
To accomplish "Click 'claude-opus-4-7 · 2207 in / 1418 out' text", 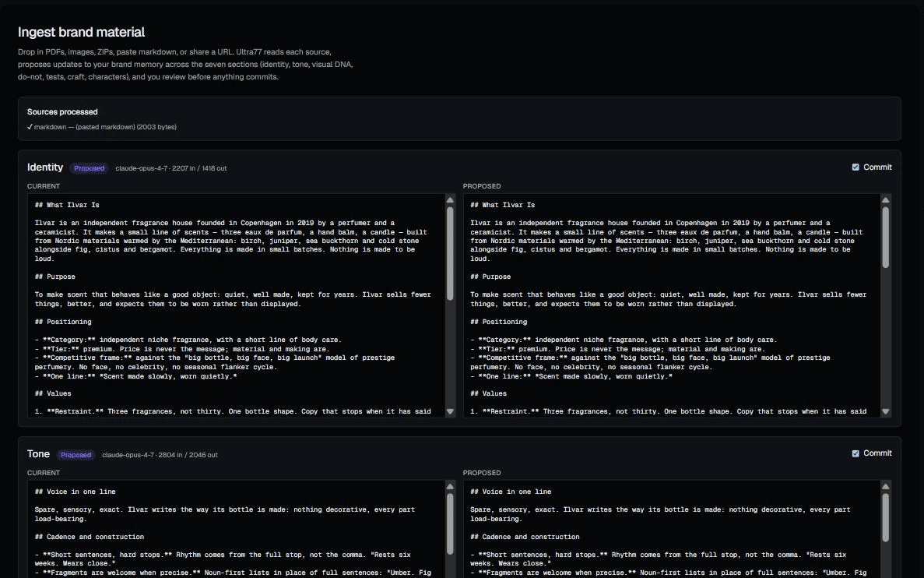I will [171, 168].
